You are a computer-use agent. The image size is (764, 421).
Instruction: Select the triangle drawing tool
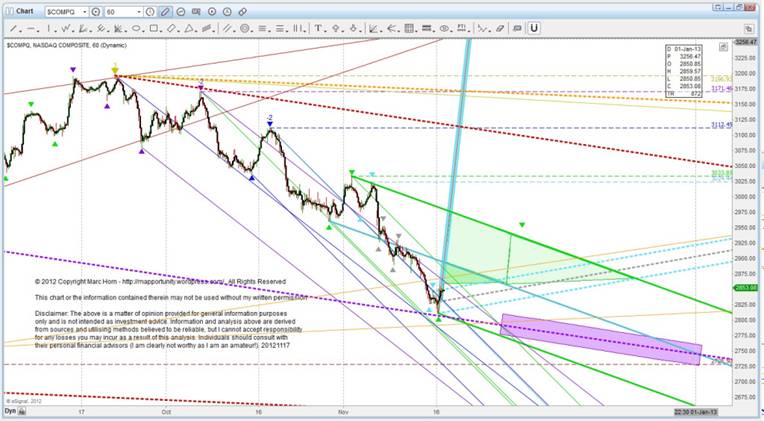pos(189,28)
